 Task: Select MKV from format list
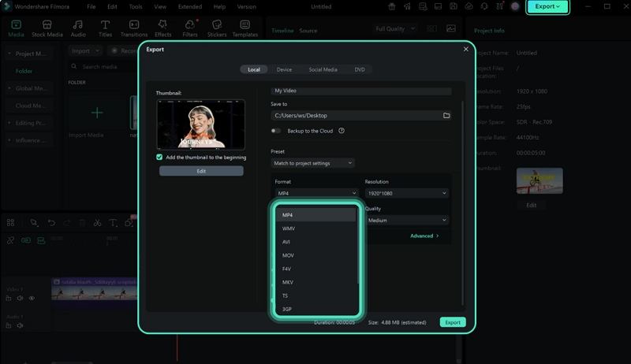point(316,282)
